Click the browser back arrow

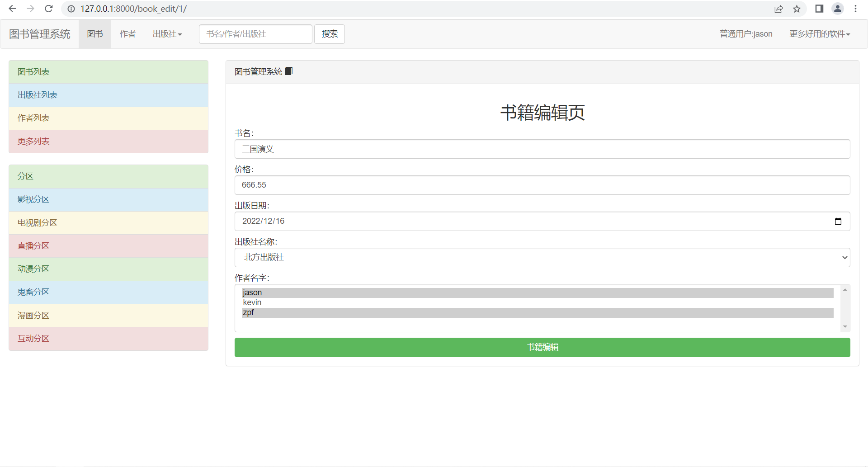[12, 9]
